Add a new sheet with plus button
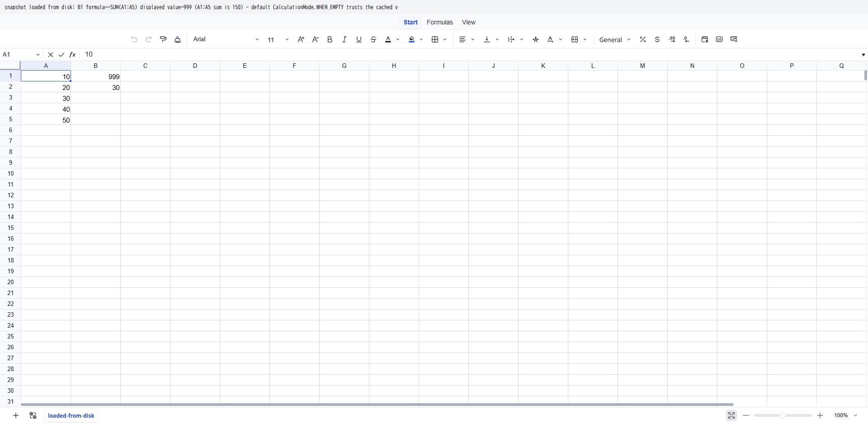868x424 pixels. (x=16, y=415)
